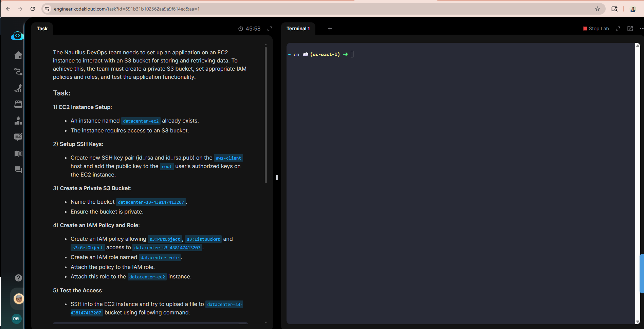Open the terminal more options menu
Viewport: 644px width, 329px height.
(x=641, y=29)
